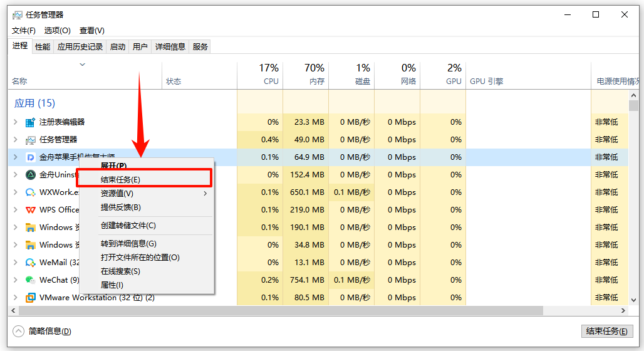Sort by the 网络 column header
This screenshot has width=644, height=351.
click(397, 75)
